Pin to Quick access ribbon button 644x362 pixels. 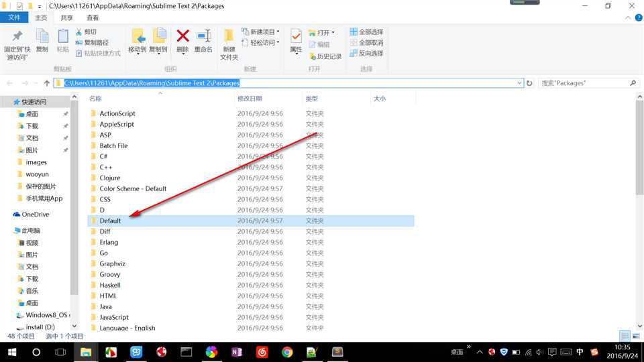click(17, 45)
